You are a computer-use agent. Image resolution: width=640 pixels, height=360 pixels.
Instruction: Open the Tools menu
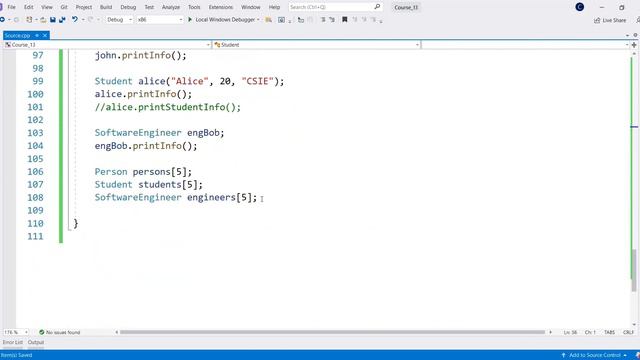(x=194, y=7)
